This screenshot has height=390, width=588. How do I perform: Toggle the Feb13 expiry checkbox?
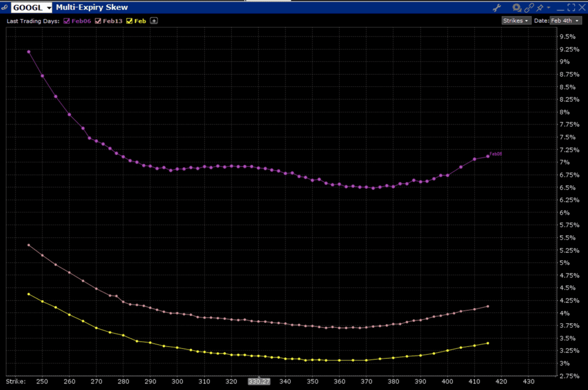[x=98, y=21]
